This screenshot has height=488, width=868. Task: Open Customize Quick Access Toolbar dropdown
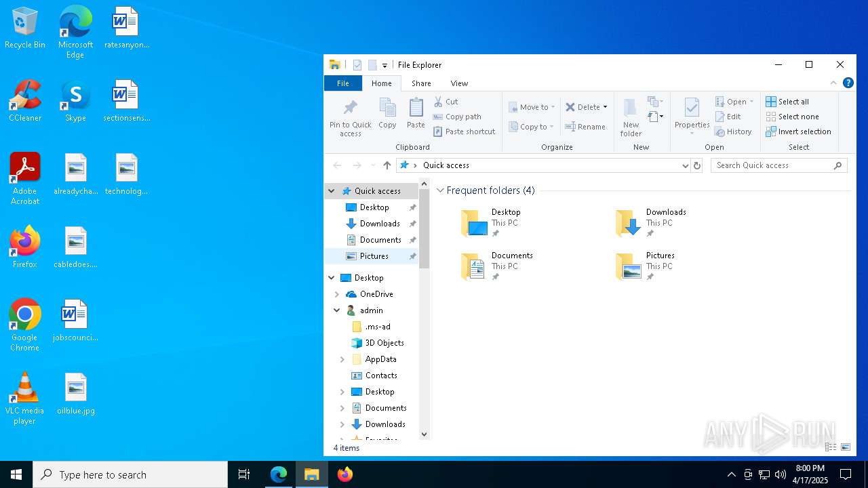tap(384, 66)
